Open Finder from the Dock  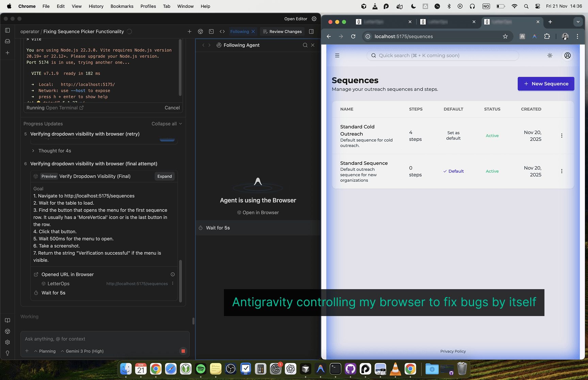126,369
